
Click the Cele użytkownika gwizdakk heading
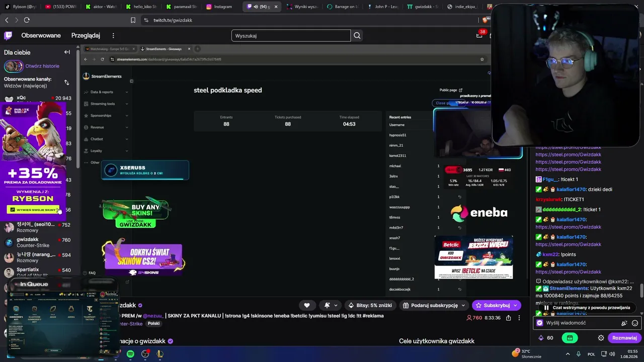click(x=437, y=341)
